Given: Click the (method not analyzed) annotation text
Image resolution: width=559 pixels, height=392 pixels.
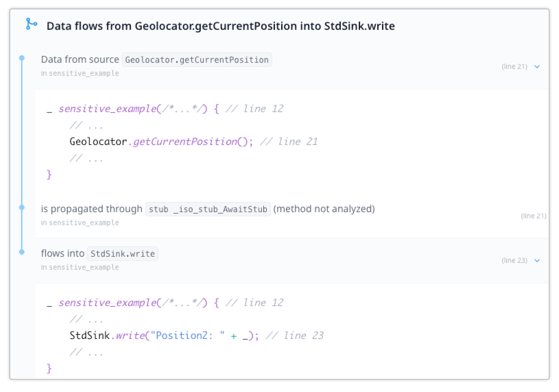Looking at the screenshot, I should [324, 208].
